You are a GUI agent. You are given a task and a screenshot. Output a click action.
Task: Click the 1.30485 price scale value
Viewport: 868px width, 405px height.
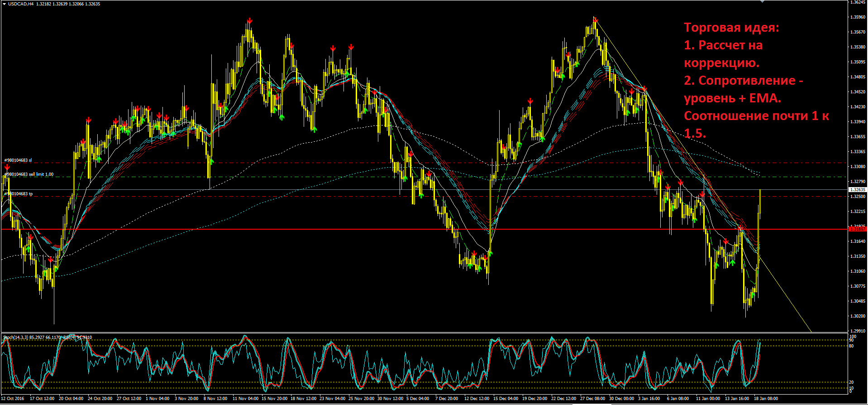(858, 301)
